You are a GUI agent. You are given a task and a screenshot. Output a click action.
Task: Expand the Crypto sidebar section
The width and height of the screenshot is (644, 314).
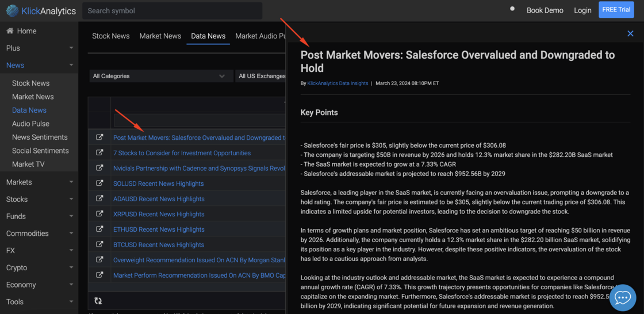coord(39,267)
